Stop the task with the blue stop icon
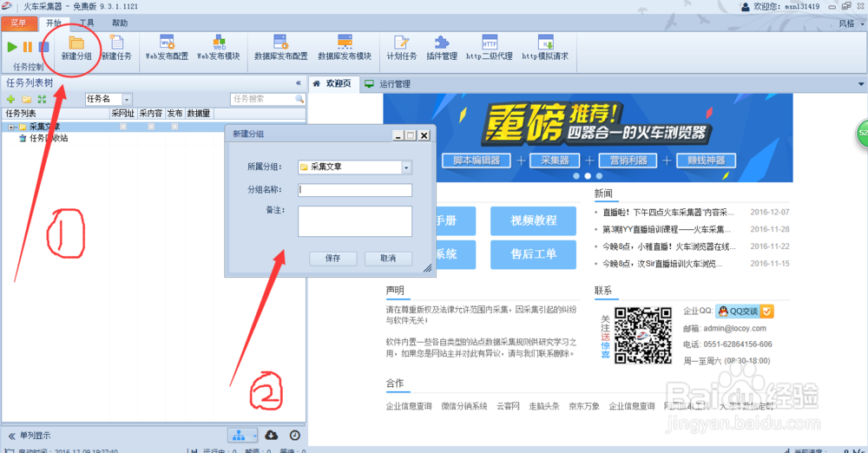Screen dimensions: 868x453 pos(43,47)
